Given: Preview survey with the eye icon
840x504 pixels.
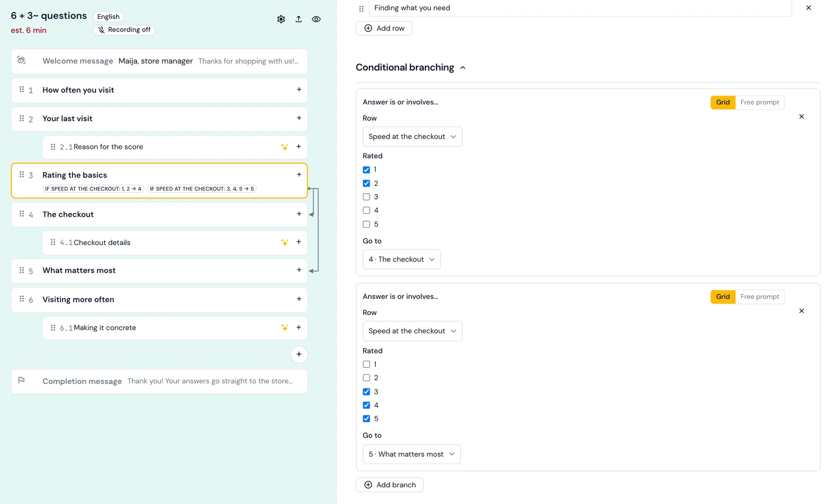Looking at the screenshot, I should coord(316,19).
